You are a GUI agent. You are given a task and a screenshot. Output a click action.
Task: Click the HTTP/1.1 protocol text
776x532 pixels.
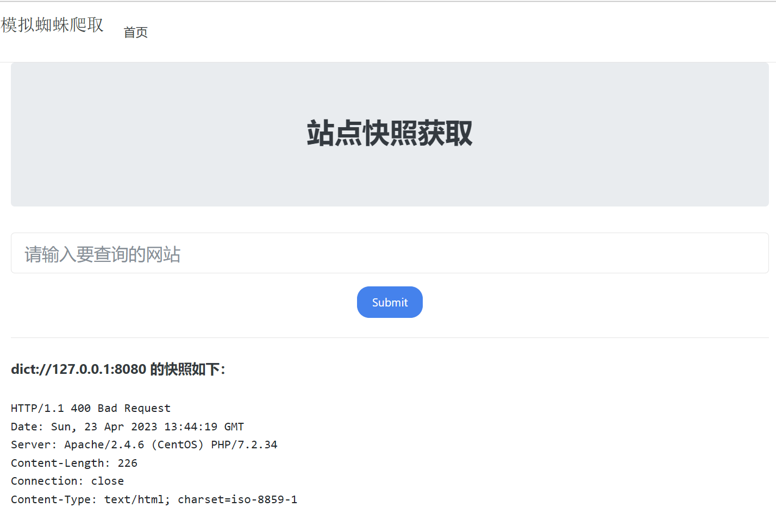[x=37, y=409]
